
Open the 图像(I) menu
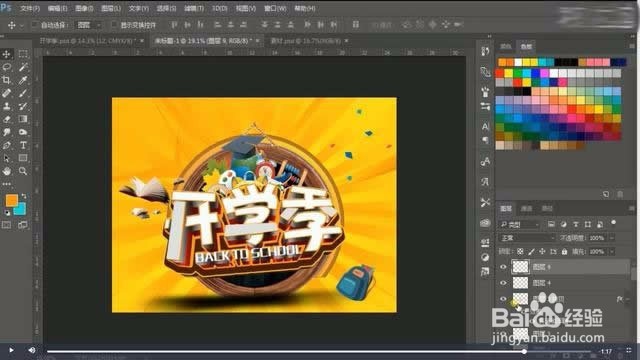click(84, 8)
